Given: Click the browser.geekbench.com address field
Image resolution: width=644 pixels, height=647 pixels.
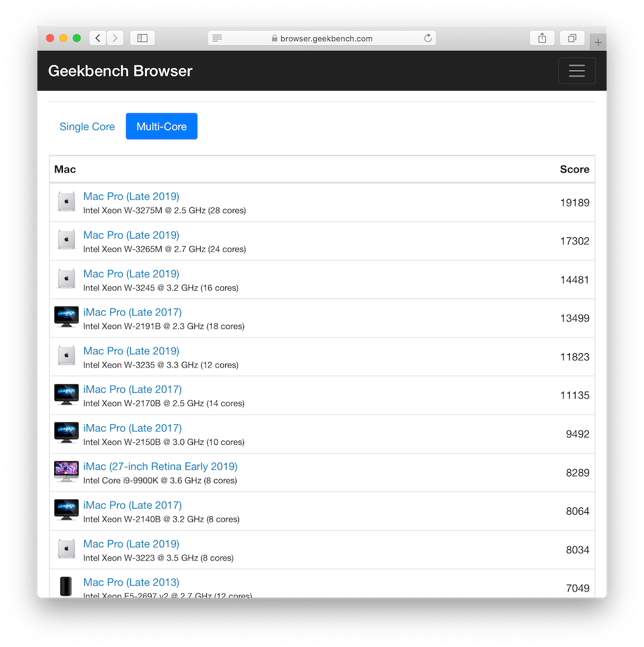Looking at the screenshot, I should pos(322,38).
